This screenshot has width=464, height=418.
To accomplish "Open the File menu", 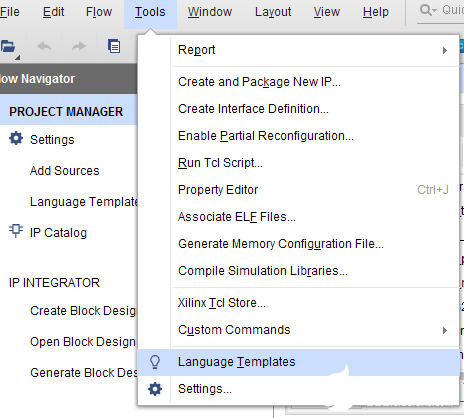I will click(x=10, y=12).
